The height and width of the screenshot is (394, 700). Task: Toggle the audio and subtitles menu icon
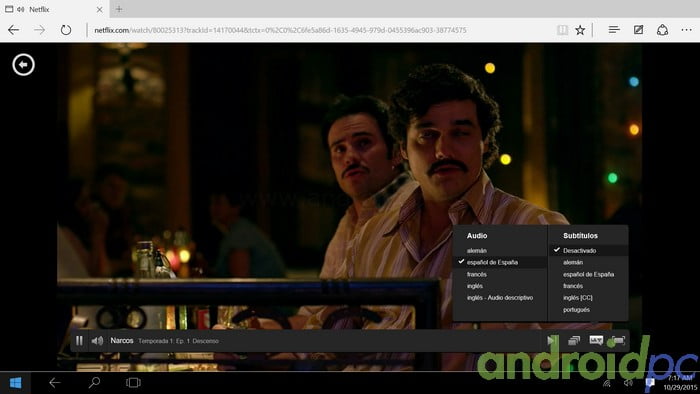[596, 341]
